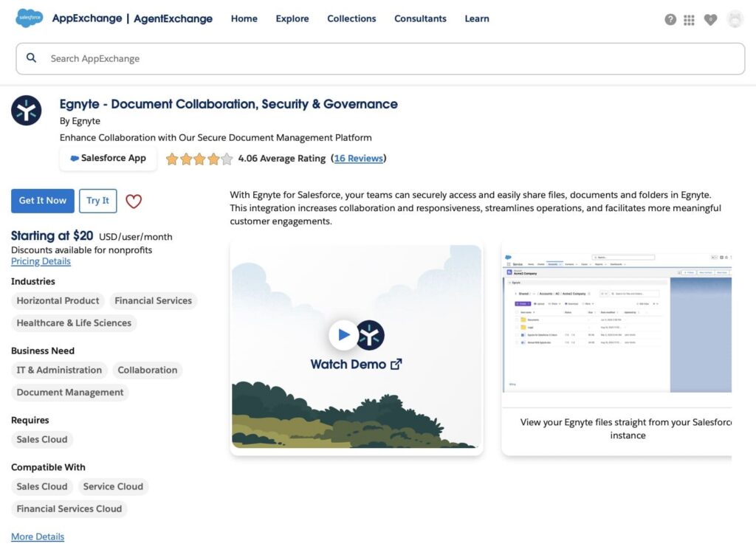Click the Sales Cloud tag under Compatible With
756x555 pixels.
pyautogui.click(x=42, y=486)
